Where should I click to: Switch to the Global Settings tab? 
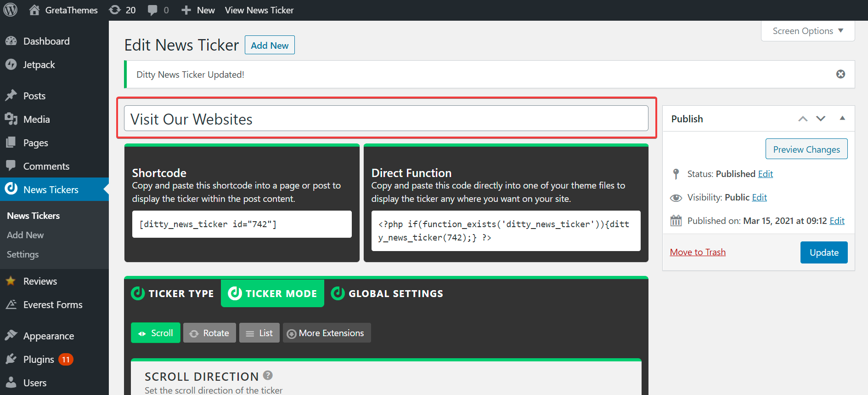(387, 293)
